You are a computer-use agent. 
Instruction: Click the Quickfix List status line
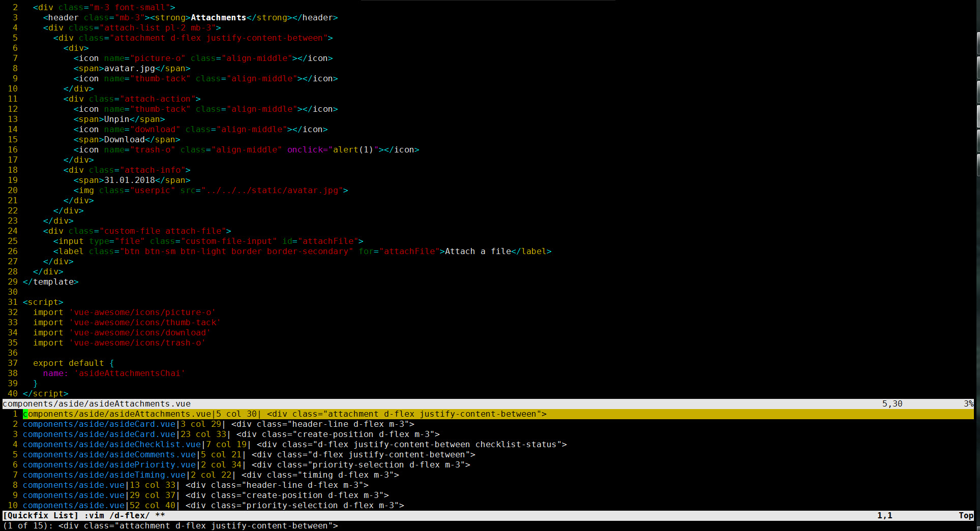[488, 516]
